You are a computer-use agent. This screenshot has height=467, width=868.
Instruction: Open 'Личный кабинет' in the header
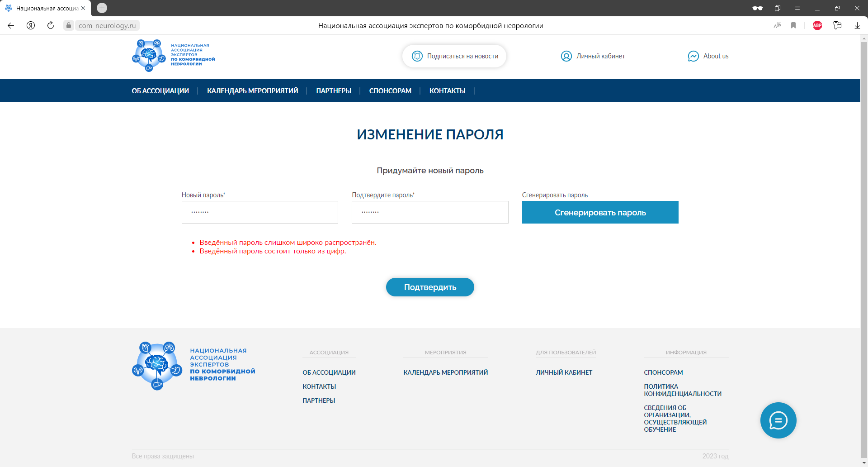pos(593,56)
